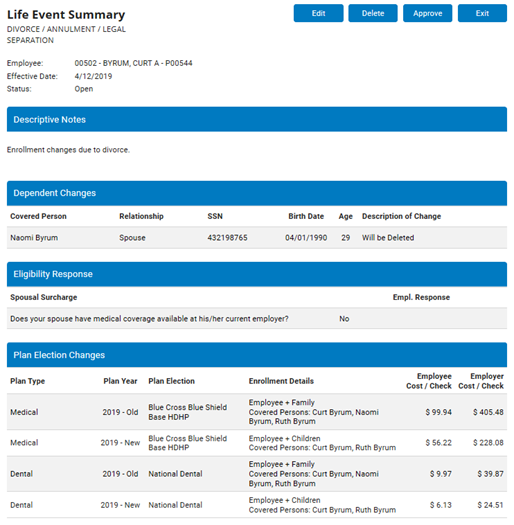The image size is (514, 525).
Task: Select the Medical 2019 - New plan row
Action: 257,443
